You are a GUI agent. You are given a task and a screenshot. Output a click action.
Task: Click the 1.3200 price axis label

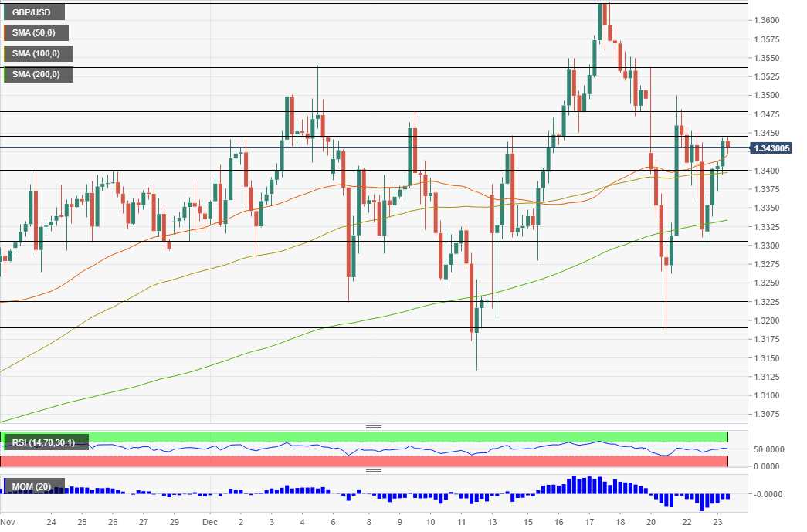coord(766,320)
